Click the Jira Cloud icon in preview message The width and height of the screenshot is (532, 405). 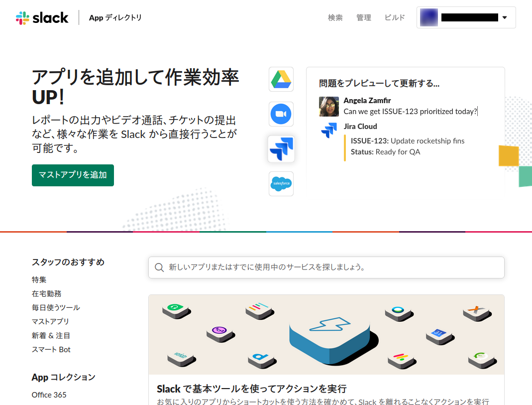click(x=329, y=131)
